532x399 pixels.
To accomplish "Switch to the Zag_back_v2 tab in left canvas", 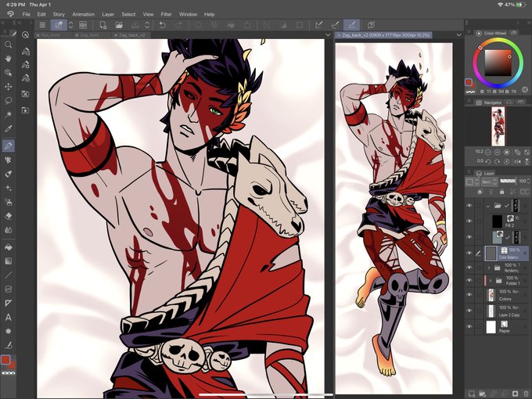I will [131, 35].
